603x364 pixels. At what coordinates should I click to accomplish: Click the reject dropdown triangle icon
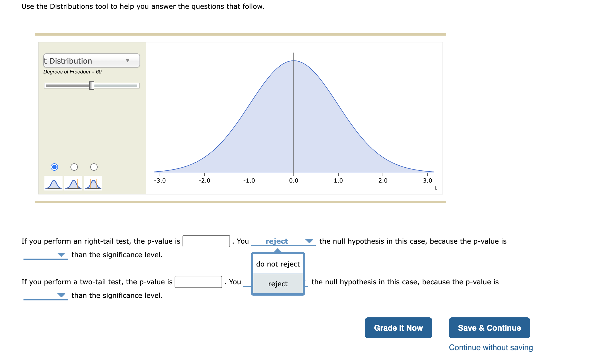click(309, 241)
